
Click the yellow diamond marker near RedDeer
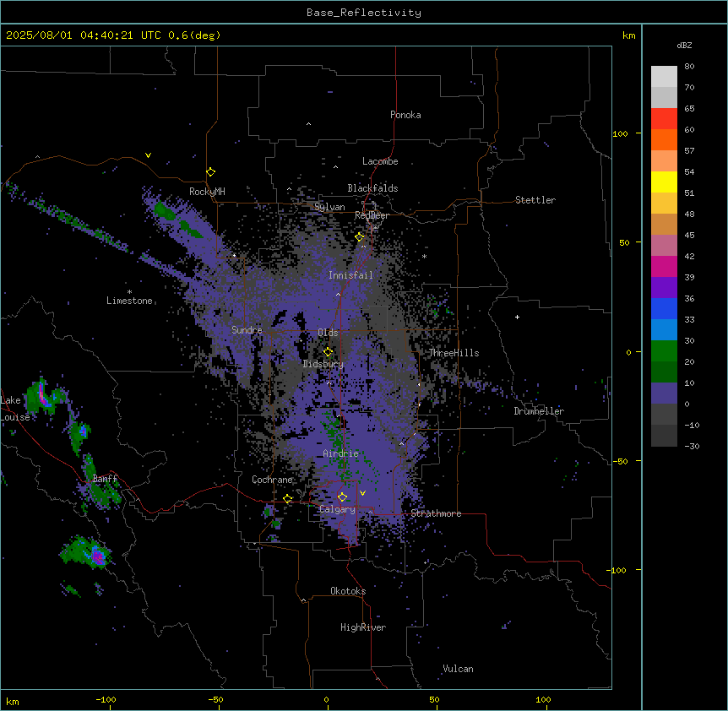359,237
